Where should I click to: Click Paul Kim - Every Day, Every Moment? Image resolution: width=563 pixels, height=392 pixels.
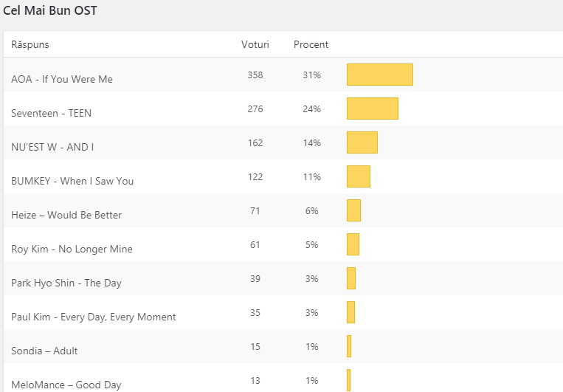(x=94, y=317)
